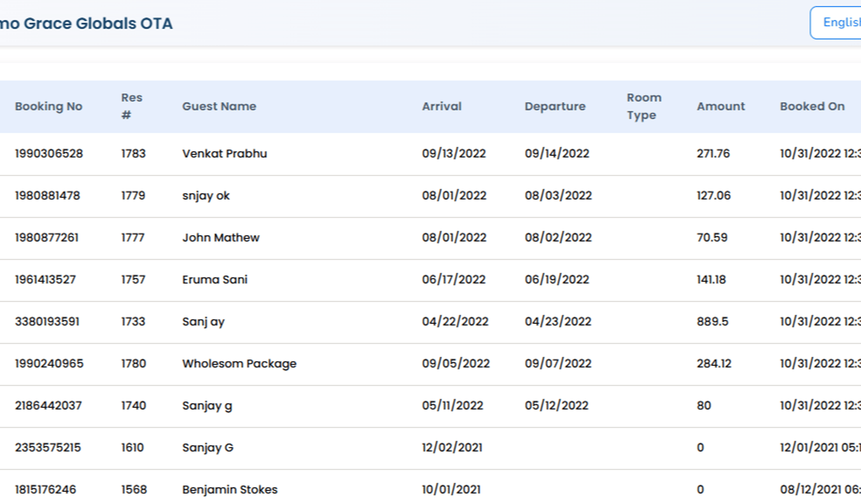
Task: Select guest name Sanjay g with lowercase g
Action: tap(207, 406)
